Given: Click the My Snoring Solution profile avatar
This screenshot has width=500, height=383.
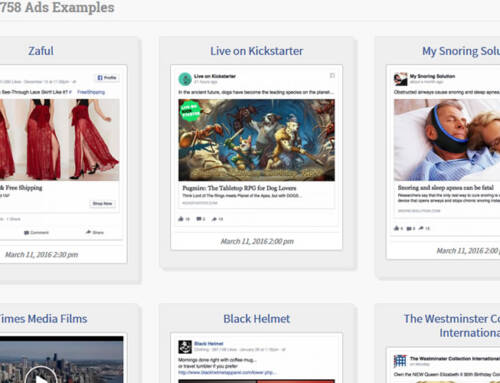Looking at the screenshot, I should coord(400,79).
